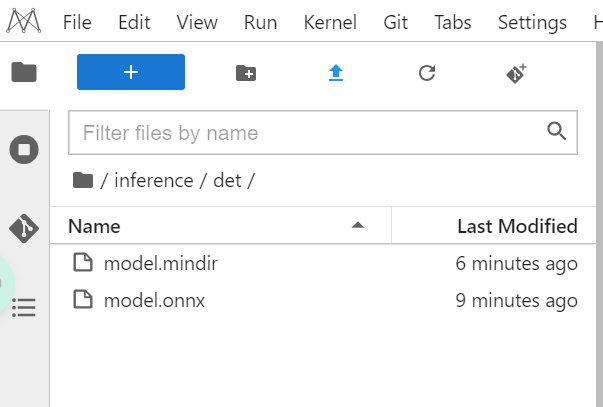
Task: Open the Git menu in menu bar
Action: pos(395,22)
